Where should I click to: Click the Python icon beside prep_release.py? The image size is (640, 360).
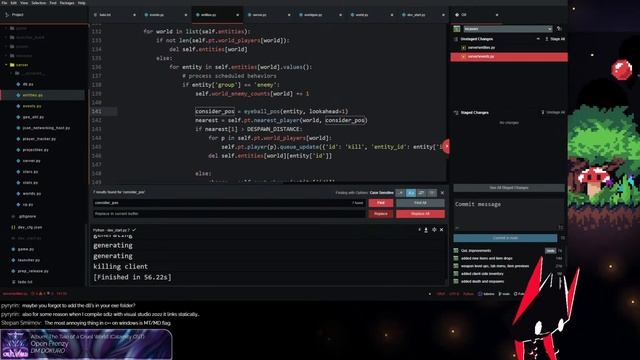click(13, 271)
